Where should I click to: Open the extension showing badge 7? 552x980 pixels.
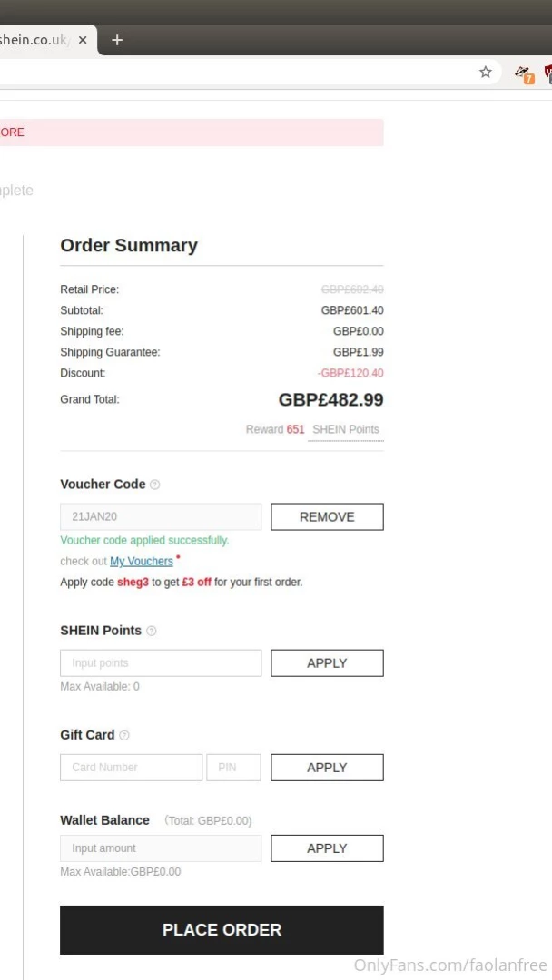(524, 73)
